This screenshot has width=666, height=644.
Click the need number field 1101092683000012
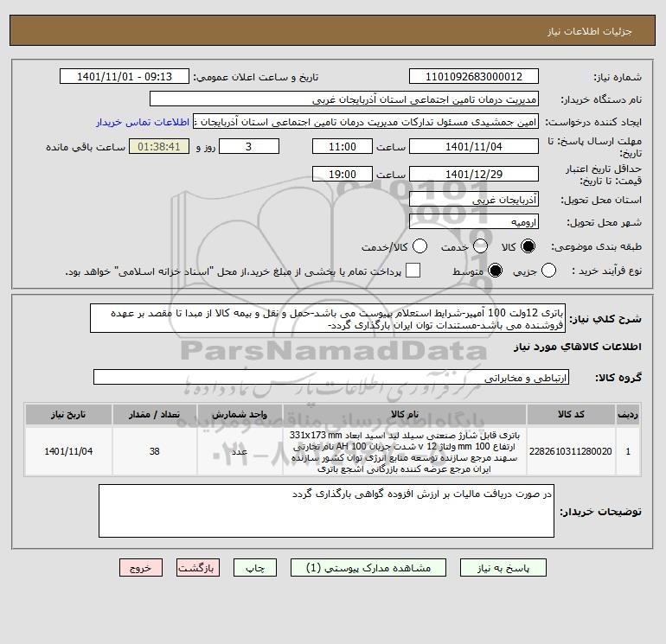(474, 76)
